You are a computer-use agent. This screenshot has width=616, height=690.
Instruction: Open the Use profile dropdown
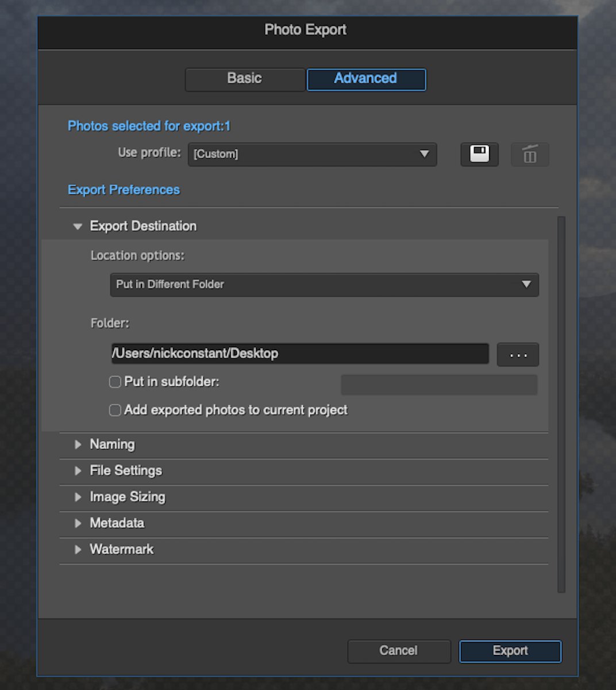pos(312,154)
